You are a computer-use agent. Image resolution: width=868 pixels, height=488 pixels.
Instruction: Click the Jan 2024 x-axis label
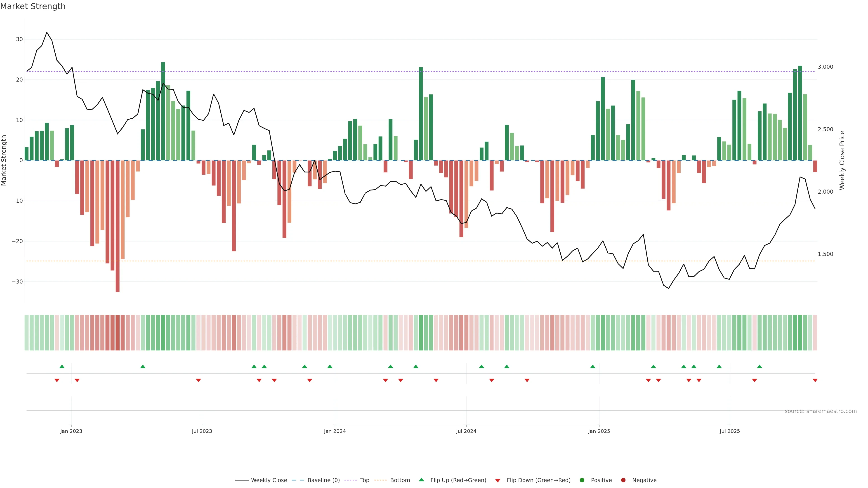point(335,431)
